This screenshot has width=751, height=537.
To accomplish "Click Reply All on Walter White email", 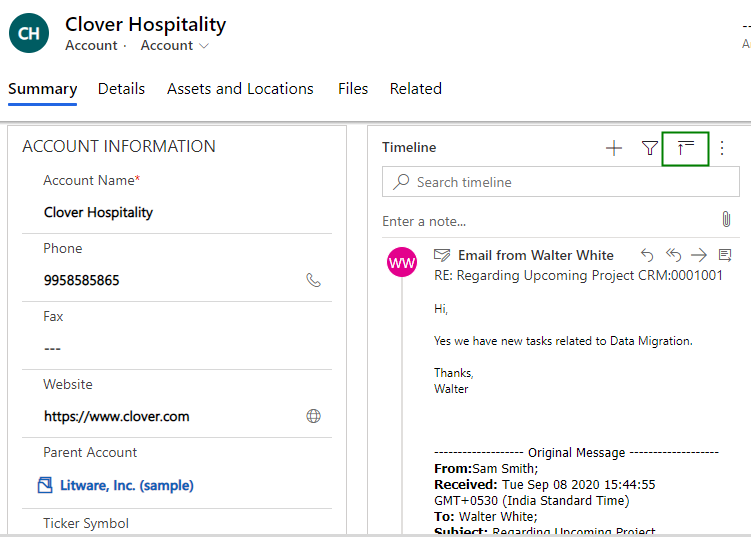I will click(673, 255).
